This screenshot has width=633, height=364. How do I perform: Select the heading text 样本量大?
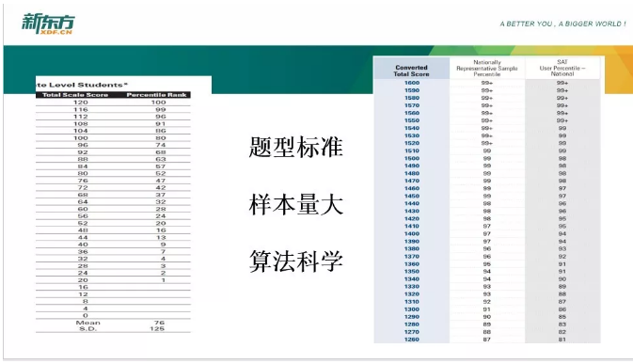(x=296, y=204)
